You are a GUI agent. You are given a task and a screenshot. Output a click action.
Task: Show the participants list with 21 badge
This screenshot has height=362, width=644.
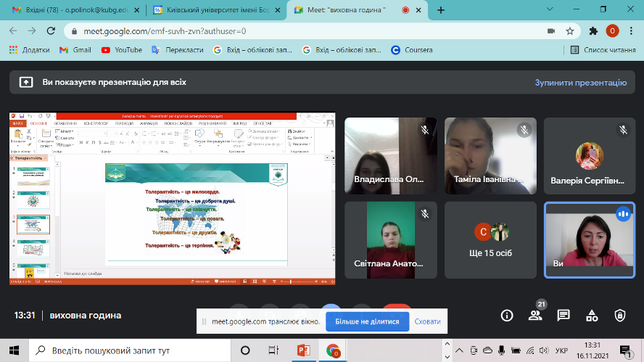[535, 316]
